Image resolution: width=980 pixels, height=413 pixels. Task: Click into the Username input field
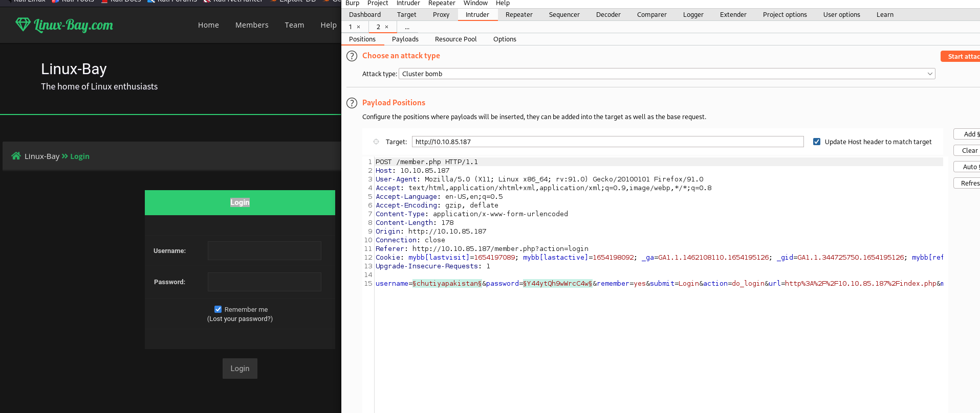264,251
